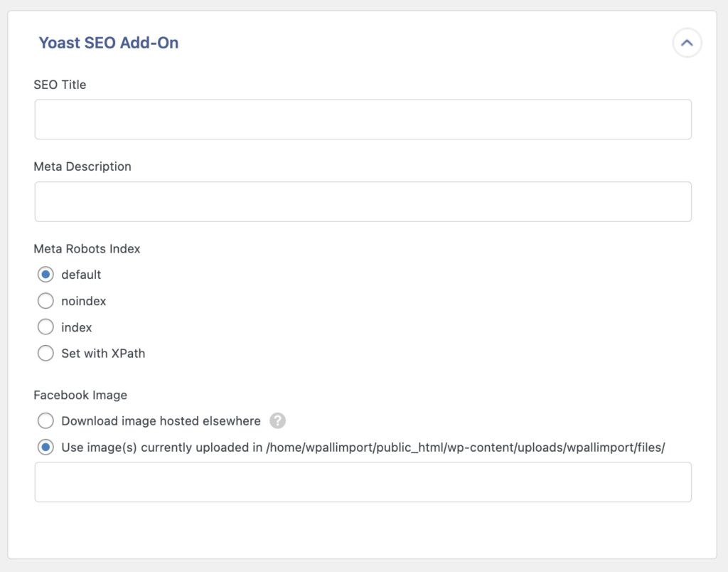Click inside the Meta Description field
Screen dimensions: 728x572
[x=363, y=201]
